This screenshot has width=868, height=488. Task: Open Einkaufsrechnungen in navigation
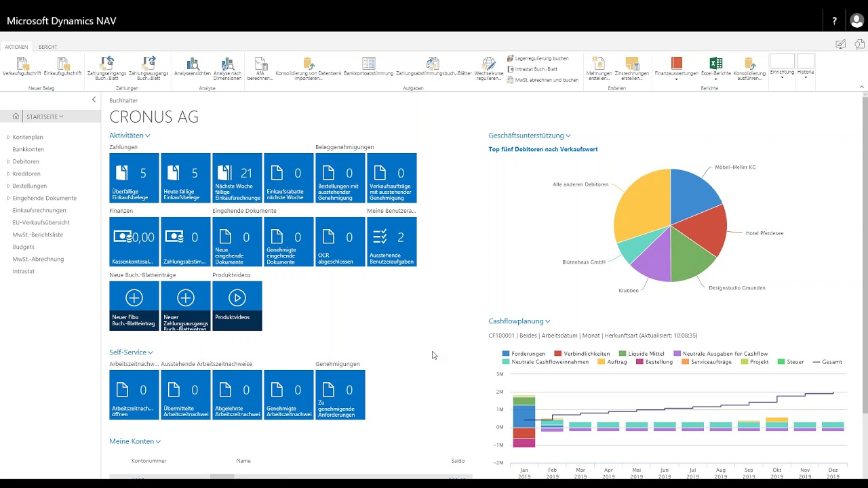pos(39,210)
